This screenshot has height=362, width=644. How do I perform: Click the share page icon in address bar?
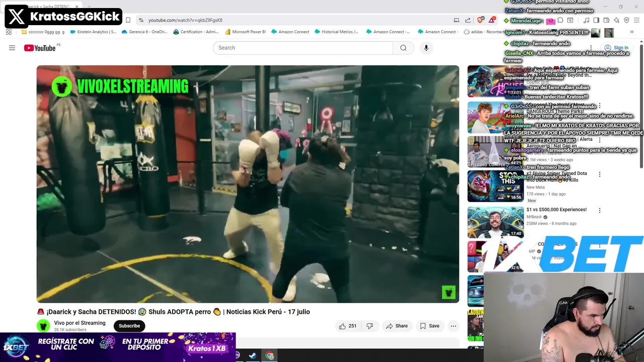point(468,20)
